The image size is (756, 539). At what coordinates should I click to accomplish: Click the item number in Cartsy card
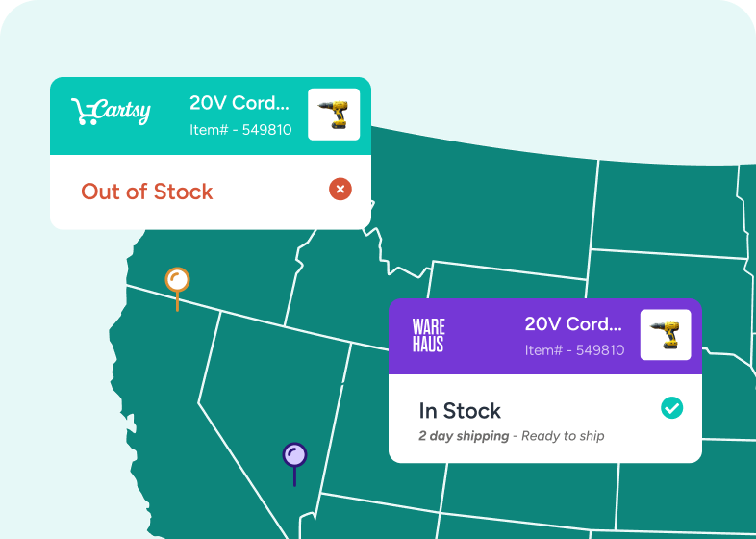pos(240,130)
